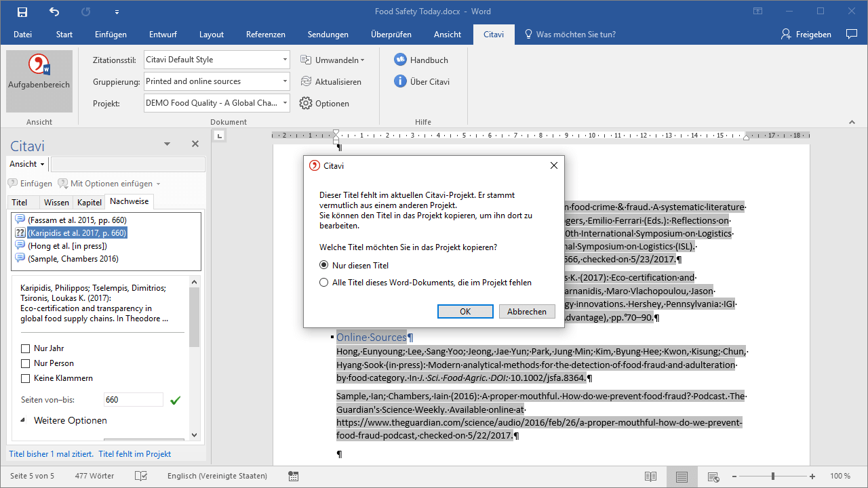
Task: Check the Keine Klammern option
Action: click(26, 378)
